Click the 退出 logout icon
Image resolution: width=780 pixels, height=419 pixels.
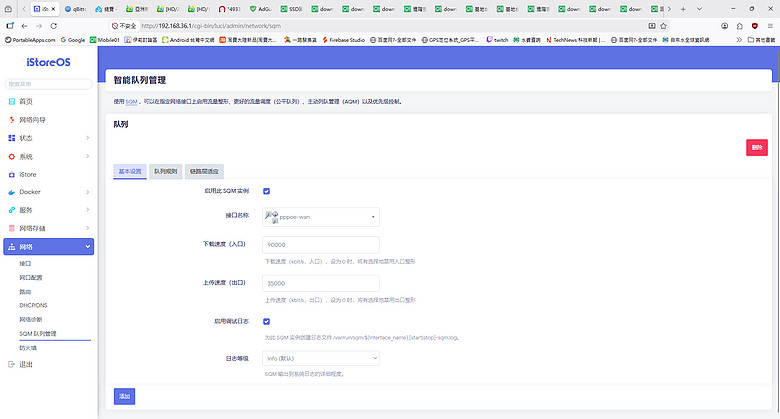11,364
